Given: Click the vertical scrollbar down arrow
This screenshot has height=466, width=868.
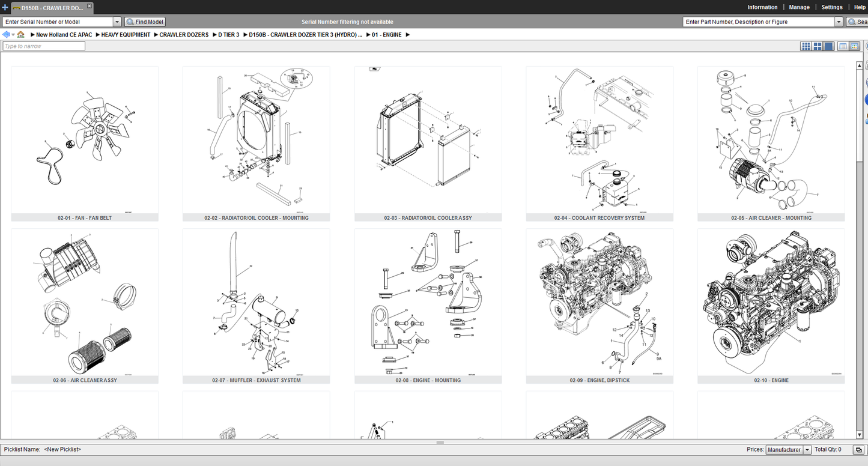Looking at the screenshot, I should click(859, 435).
